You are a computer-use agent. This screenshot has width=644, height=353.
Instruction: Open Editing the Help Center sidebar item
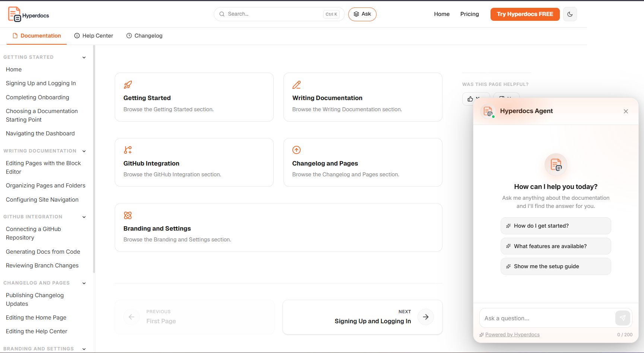[37, 331]
